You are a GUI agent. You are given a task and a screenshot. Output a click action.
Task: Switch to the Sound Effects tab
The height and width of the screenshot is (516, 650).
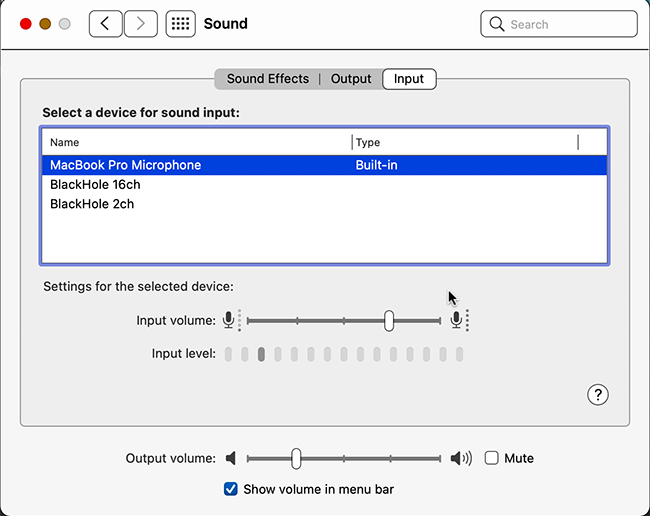(268, 79)
